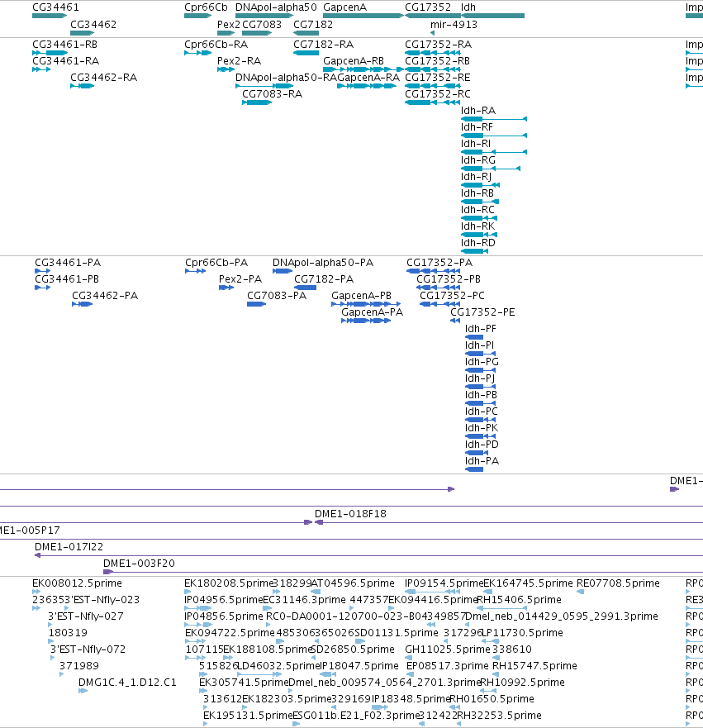Select the Cpr66Cb-RA transcript

[197, 53]
